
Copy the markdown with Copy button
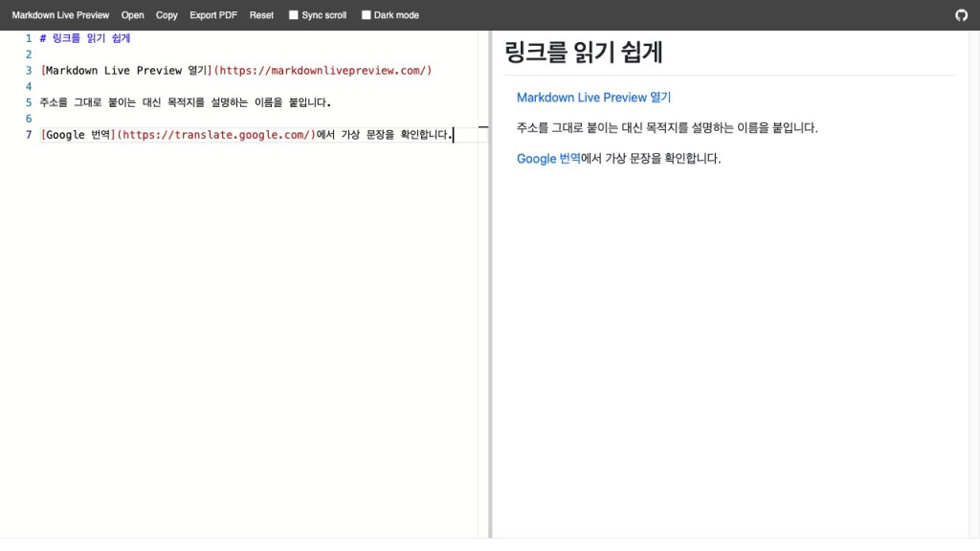tap(167, 15)
